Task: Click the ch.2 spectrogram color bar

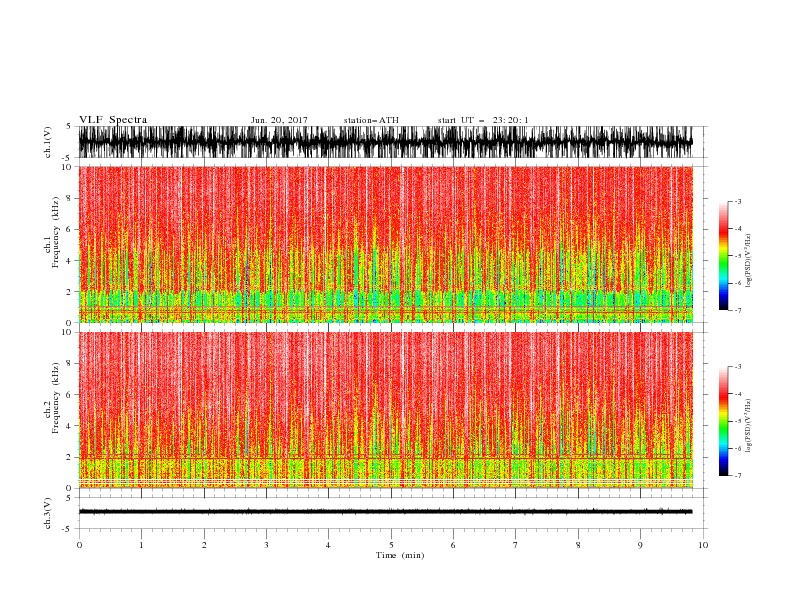Action: click(x=723, y=421)
